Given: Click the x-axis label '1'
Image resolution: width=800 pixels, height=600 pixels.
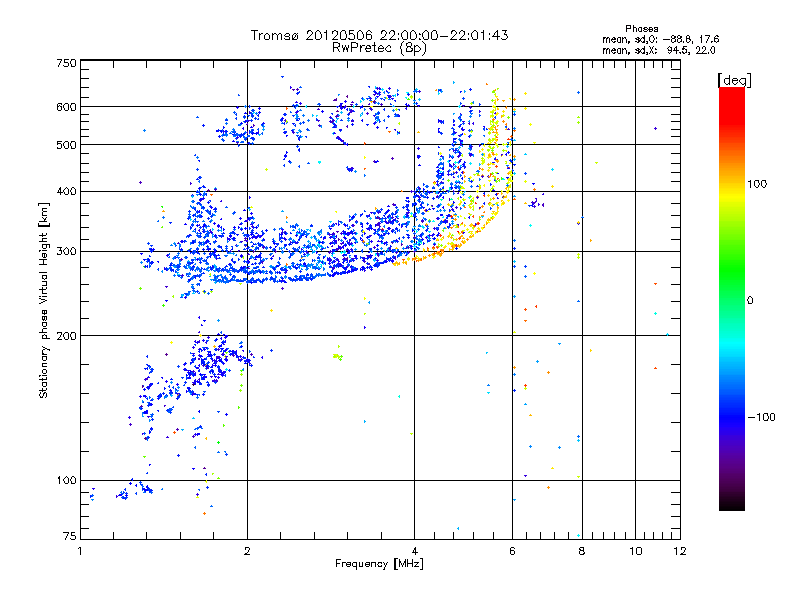Looking at the screenshot, I should tap(80, 551).
